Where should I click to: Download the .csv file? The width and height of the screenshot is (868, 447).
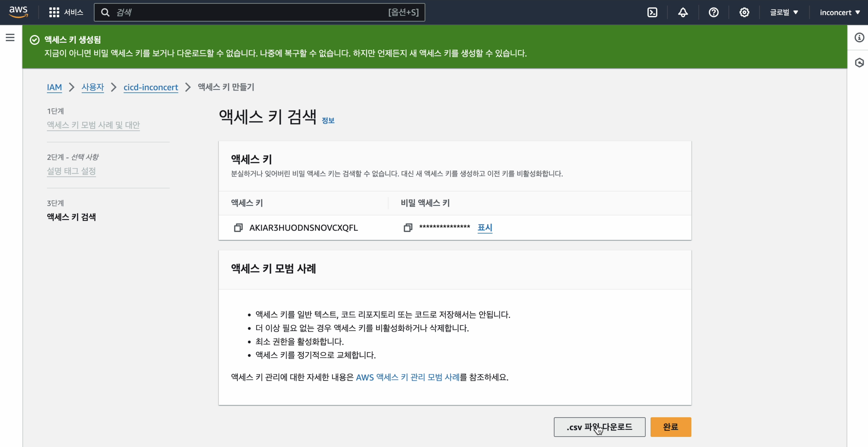tap(600, 427)
